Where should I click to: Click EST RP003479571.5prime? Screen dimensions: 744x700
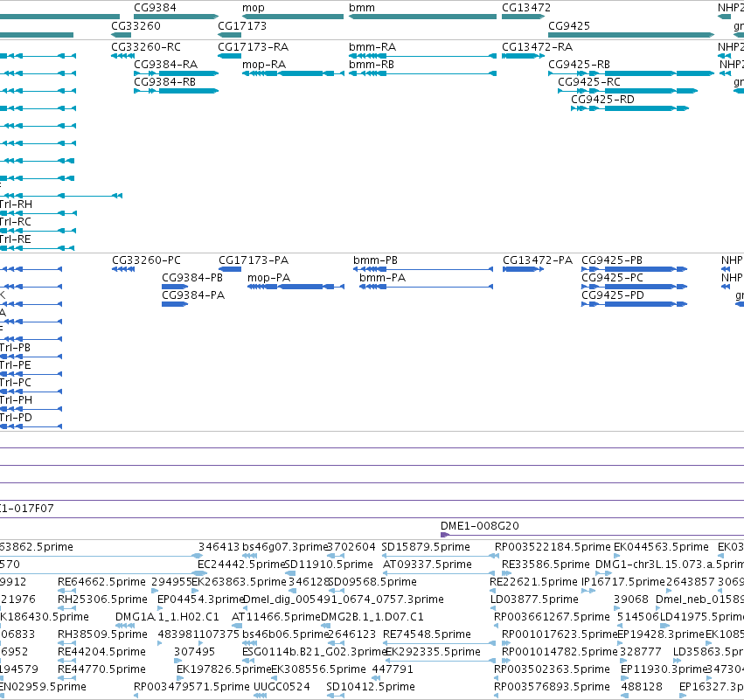click(136, 696)
